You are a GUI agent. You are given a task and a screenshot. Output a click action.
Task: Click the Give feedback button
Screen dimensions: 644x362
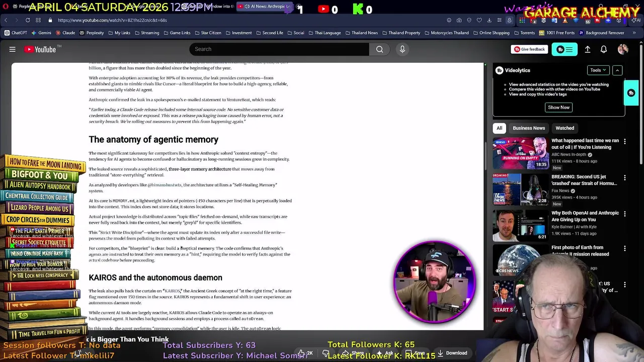point(529,49)
